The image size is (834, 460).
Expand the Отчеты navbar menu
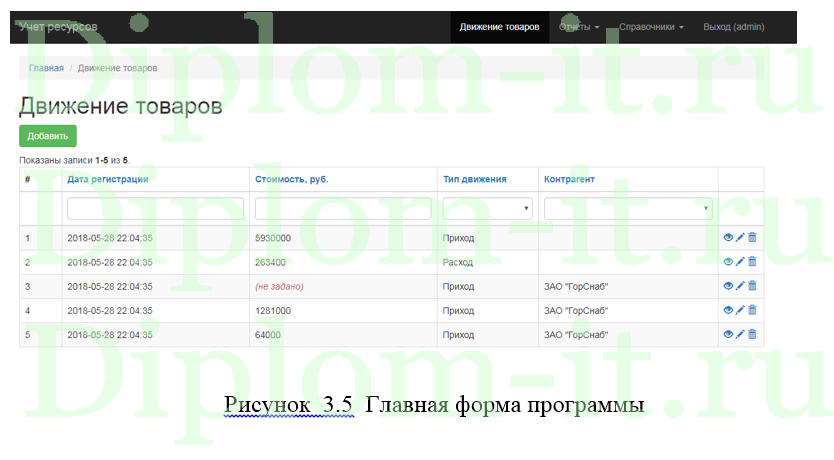pyautogui.click(x=579, y=27)
